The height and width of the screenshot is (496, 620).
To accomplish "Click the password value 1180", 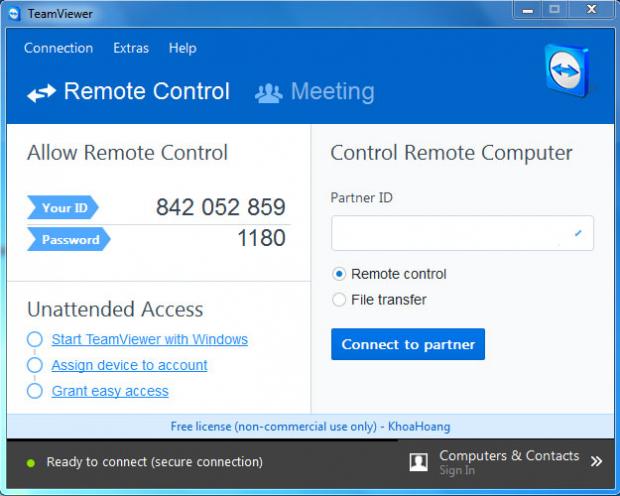I will point(261,238).
